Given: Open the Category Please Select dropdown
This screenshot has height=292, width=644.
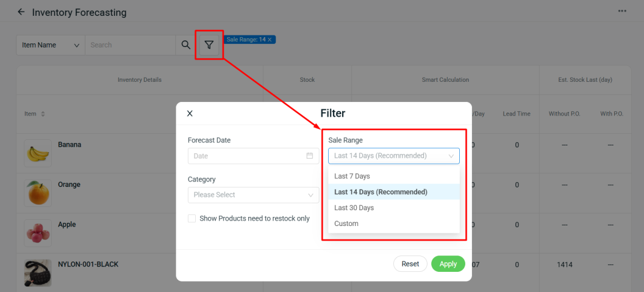Looking at the screenshot, I should click(x=253, y=195).
